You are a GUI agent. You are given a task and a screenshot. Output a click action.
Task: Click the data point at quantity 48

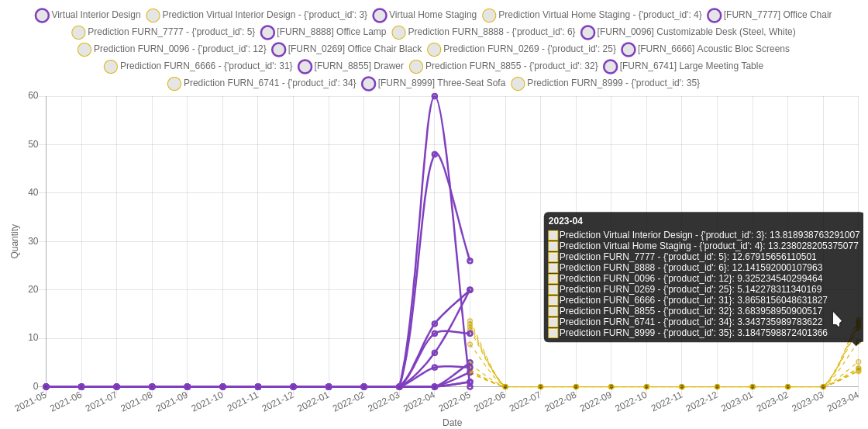435,154
